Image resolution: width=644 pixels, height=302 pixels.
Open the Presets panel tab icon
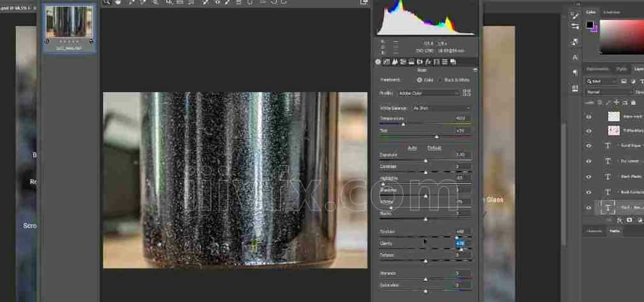point(445,62)
